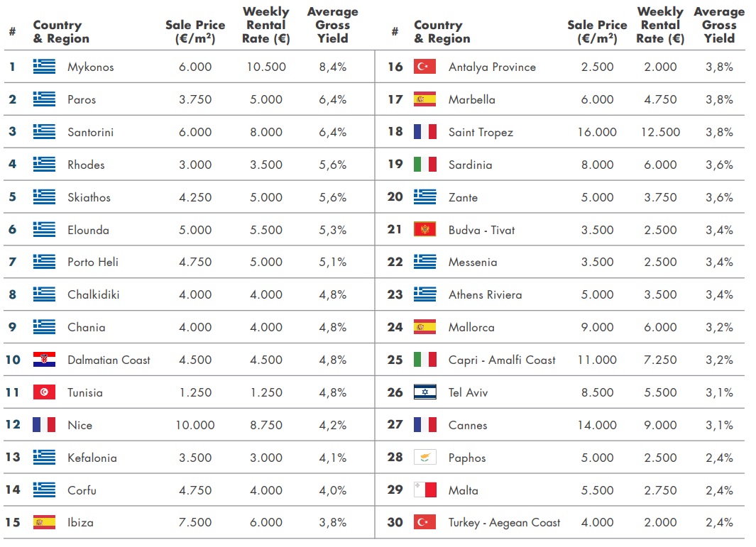Click the Malta flag icon
Screen dimensions: 756x547
424,490
